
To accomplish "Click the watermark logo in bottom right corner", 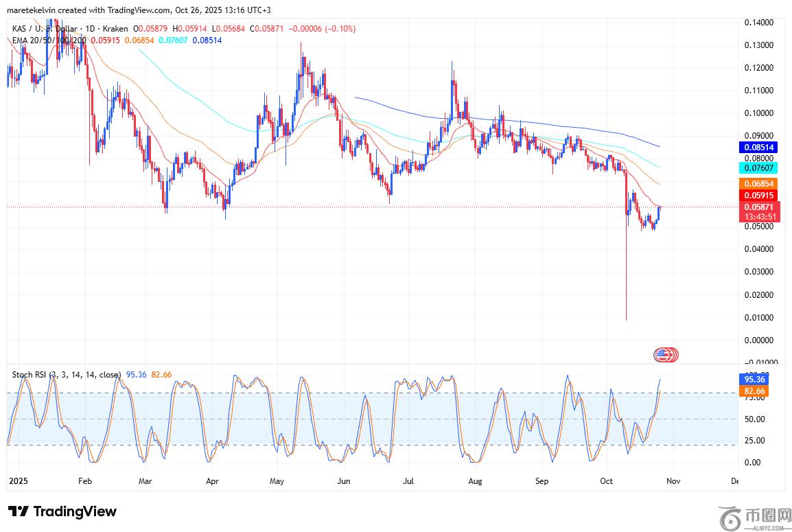I will pos(754,518).
